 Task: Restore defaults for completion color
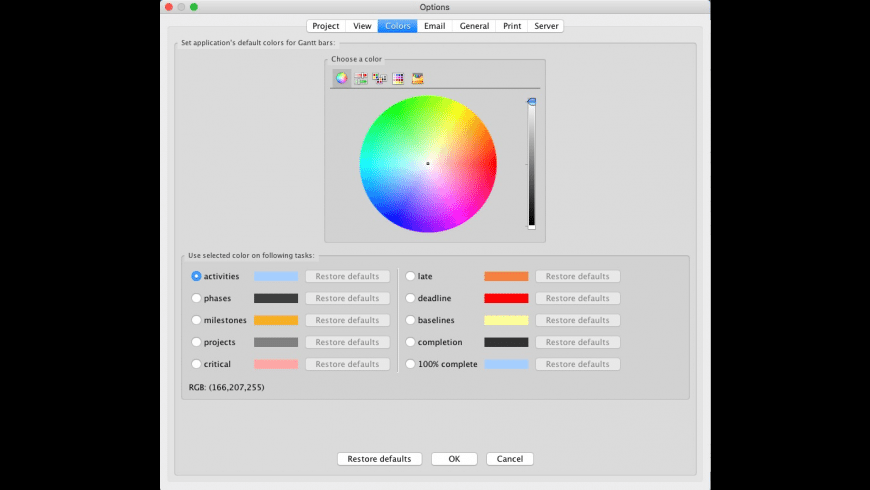point(578,342)
